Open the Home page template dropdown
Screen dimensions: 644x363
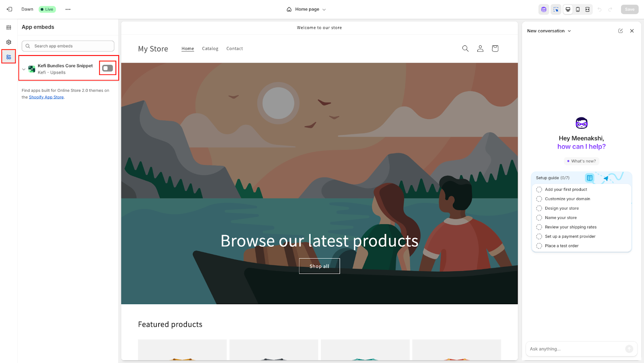(x=306, y=9)
